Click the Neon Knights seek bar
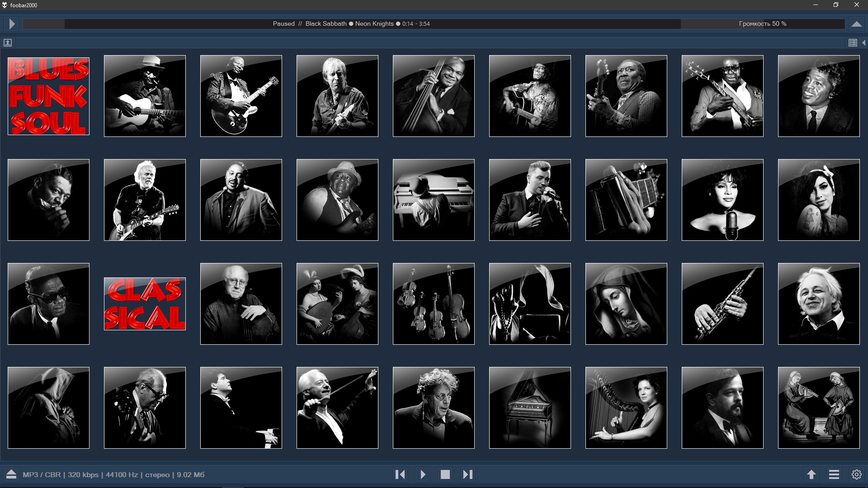Screen dimensions: 868x488 (x=352, y=24)
